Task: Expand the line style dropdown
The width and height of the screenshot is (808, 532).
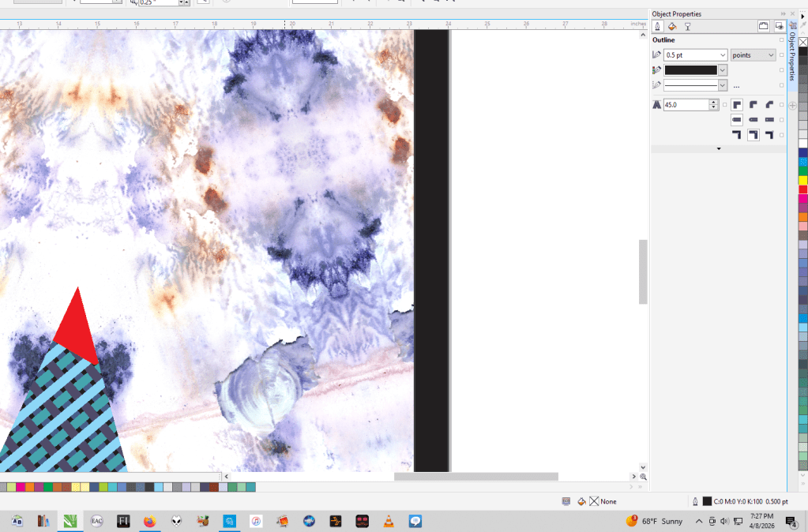Action: coord(722,85)
